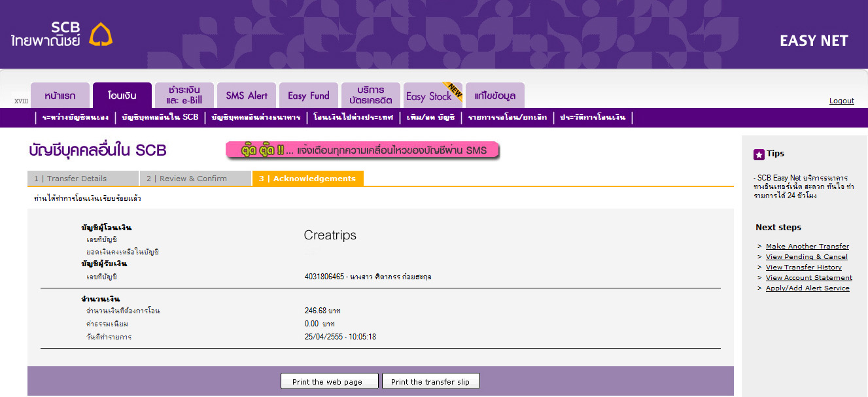Go to step 2 Review & Confirm
This screenshot has width=868, height=397.
(x=196, y=179)
